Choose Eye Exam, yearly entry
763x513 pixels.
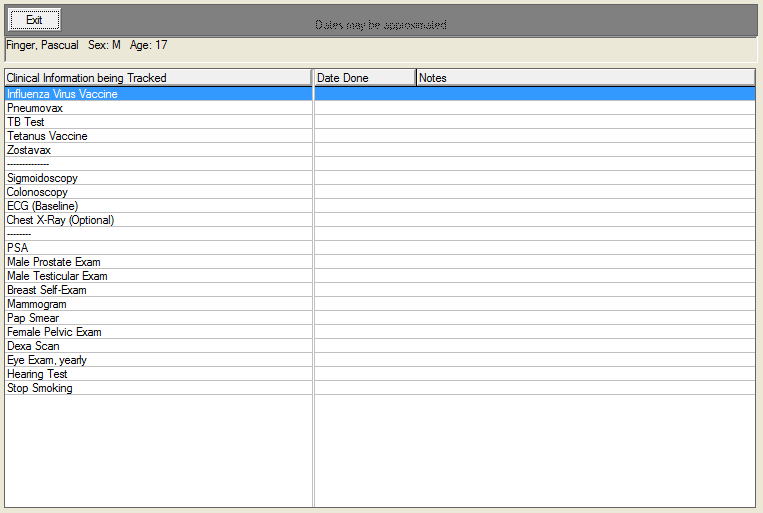coord(47,360)
